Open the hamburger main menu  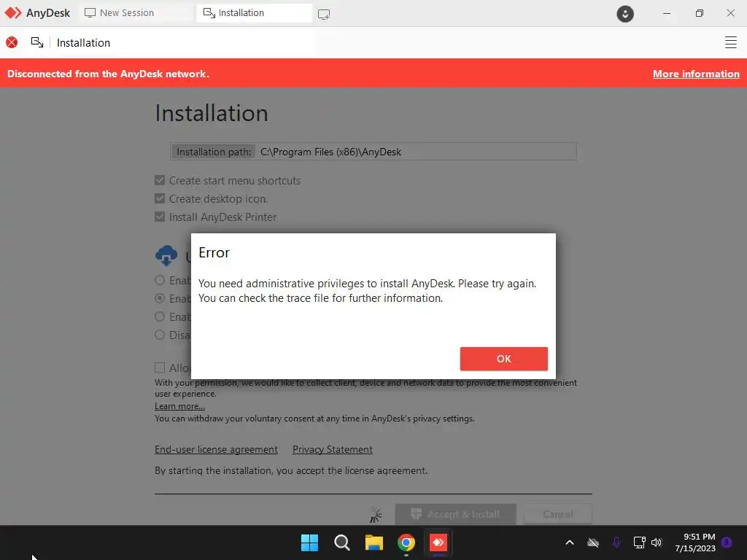pos(730,42)
